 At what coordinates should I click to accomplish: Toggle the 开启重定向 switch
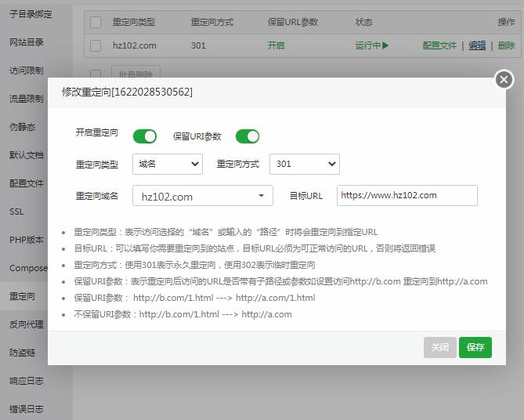[x=145, y=136]
